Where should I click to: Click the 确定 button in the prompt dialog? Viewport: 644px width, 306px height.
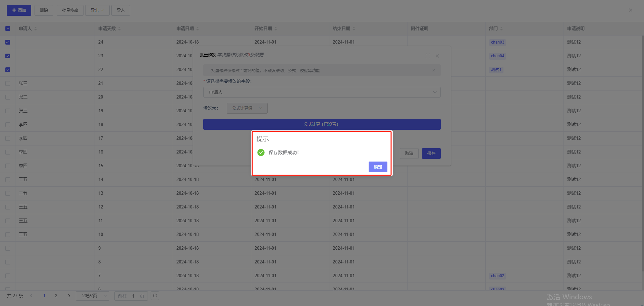[378, 167]
